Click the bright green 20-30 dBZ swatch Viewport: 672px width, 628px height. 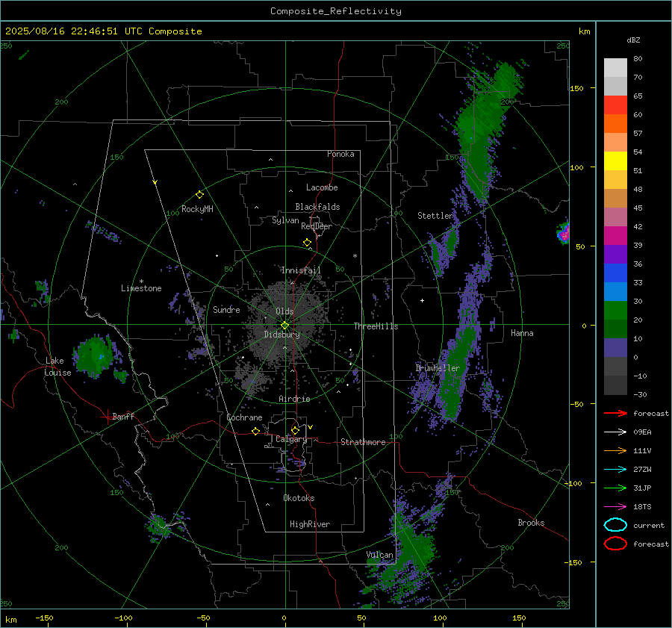coord(615,311)
